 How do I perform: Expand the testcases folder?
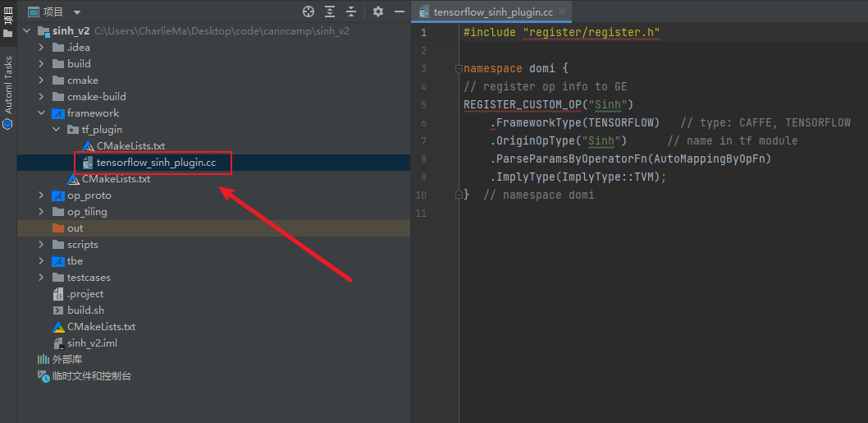pyautogui.click(x=42, y=277)
